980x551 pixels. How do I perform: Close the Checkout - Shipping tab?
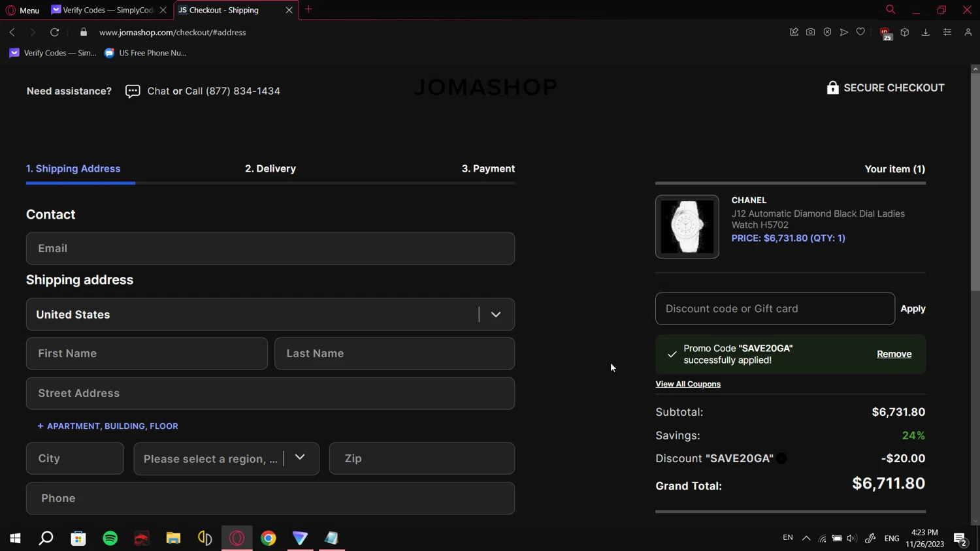(289, 10)
